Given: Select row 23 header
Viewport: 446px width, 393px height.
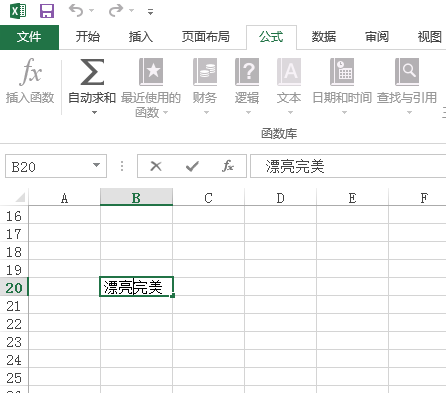Looking at the screenshot, I should 14,342.
